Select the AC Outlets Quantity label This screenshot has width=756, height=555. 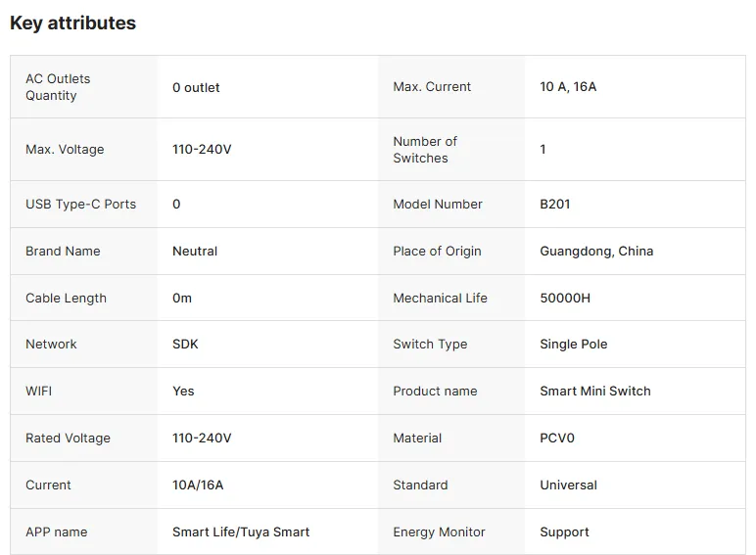pyautogui.click(x=58, y=87)
